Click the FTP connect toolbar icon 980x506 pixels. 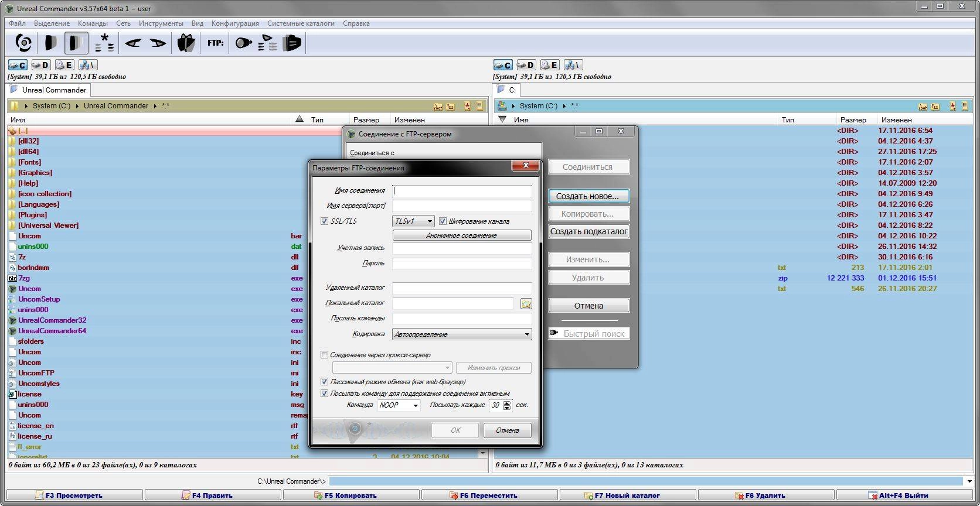(243, 43)
